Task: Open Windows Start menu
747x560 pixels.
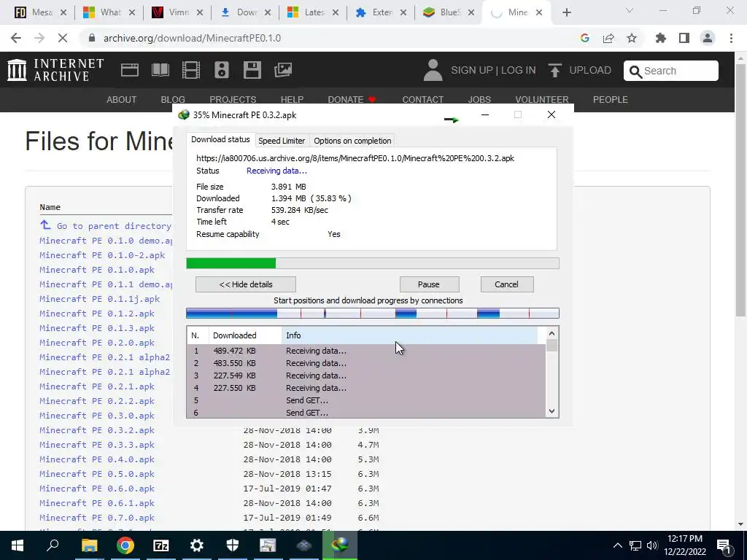Action: [18, 545]
